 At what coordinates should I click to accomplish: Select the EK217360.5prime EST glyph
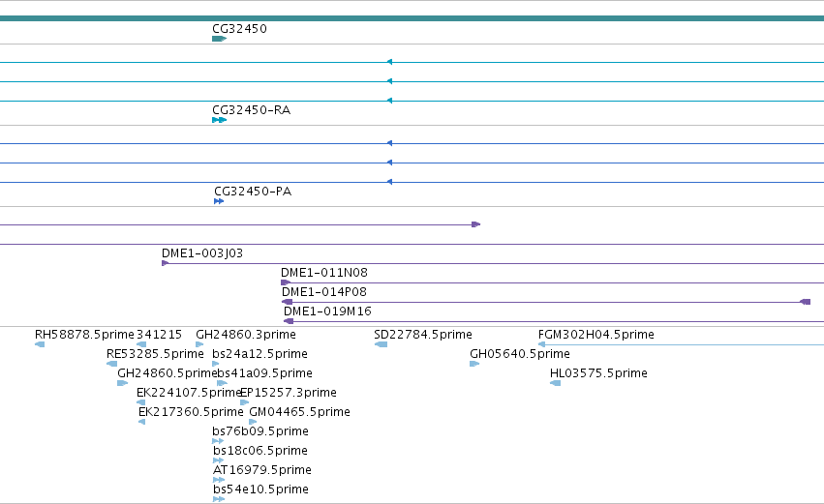(142, 423)
